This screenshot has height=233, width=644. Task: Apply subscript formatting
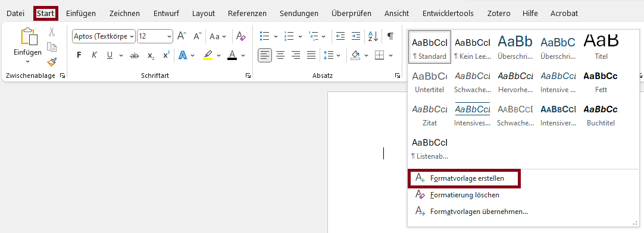[x=151, y=55]
